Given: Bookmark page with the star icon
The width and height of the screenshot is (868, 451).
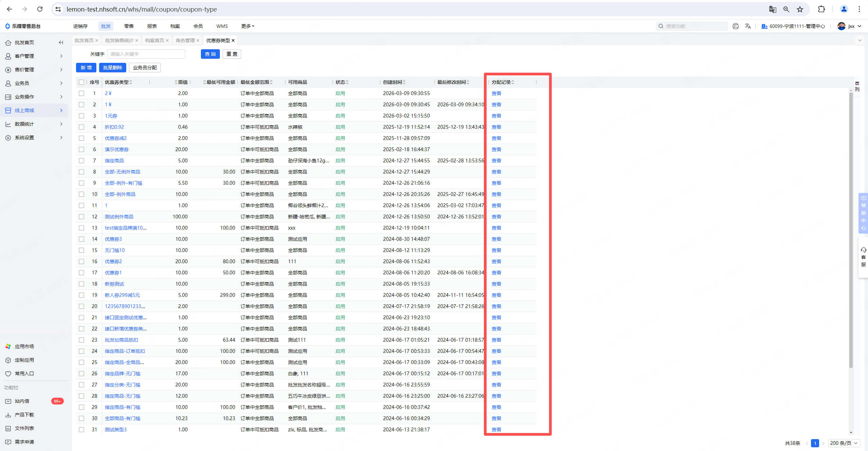Looking at the screenshot, I should pos(800,9).
